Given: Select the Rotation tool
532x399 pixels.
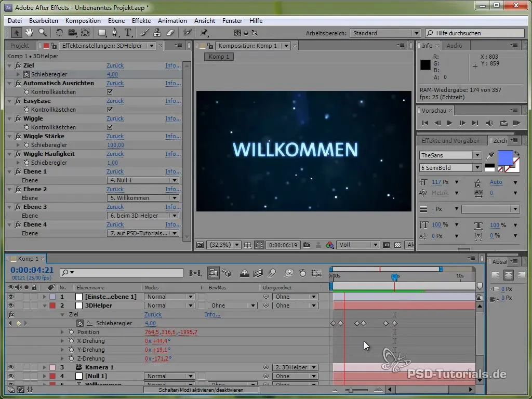Looking at the screenshot, I should [x=59, y=33].
